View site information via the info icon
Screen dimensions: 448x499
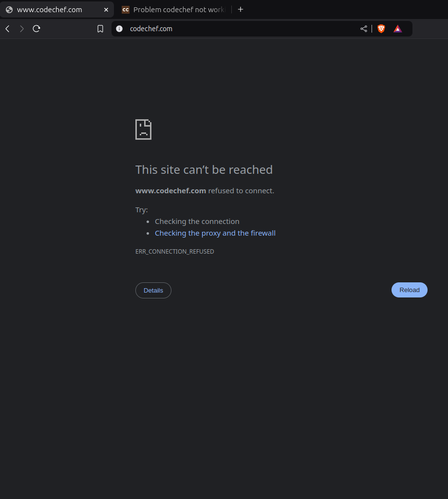(119, 29)
